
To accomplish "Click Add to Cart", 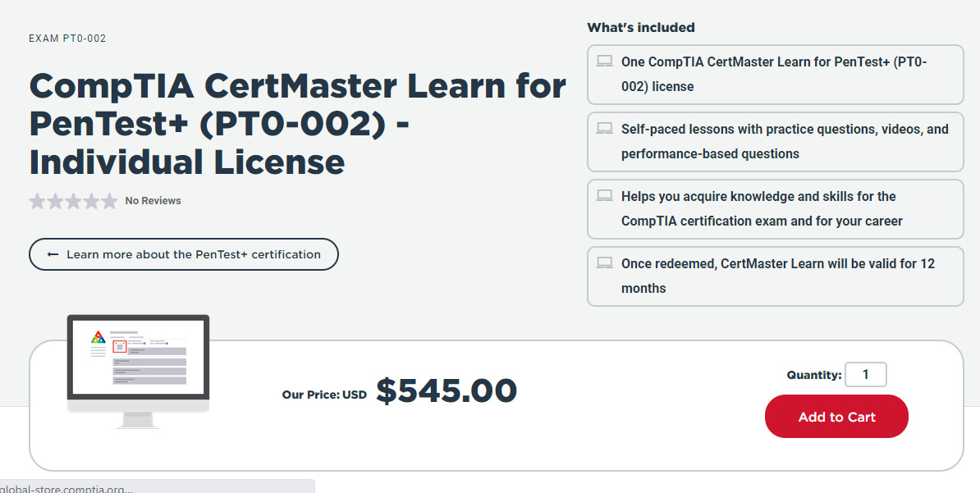I will 836,416.
